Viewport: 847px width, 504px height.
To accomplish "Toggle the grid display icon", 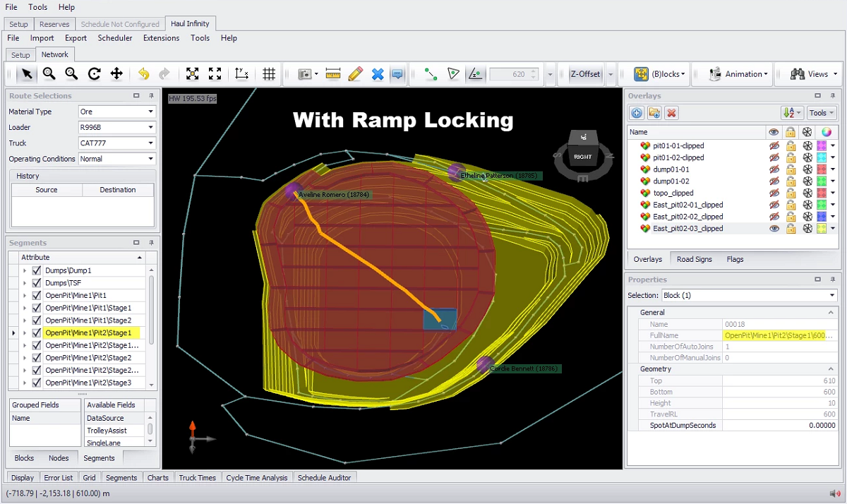I will pos(269,74).
